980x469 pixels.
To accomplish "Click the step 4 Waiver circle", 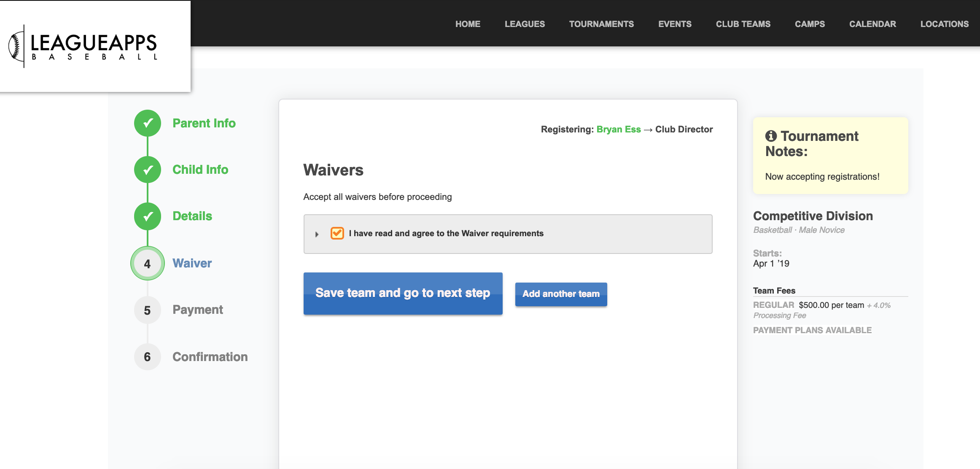I will (148, 264).
